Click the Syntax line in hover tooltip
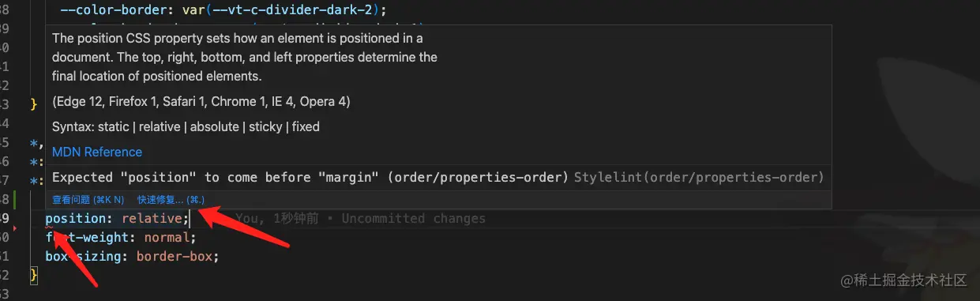The width and height of the screenshot is (980, 301). coord(186,127)
